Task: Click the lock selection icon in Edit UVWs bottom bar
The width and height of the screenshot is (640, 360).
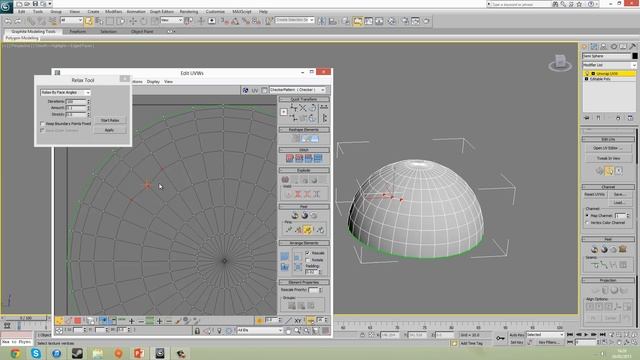Action: [x=197, y=331]
